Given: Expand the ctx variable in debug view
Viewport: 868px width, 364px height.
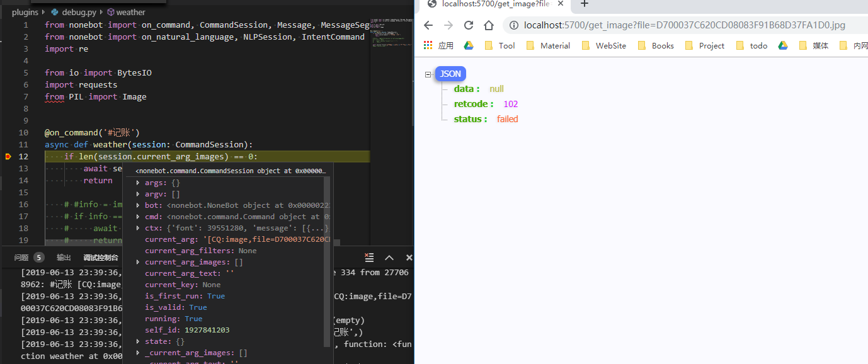Looking at the screenshot, I should [137, 228].
